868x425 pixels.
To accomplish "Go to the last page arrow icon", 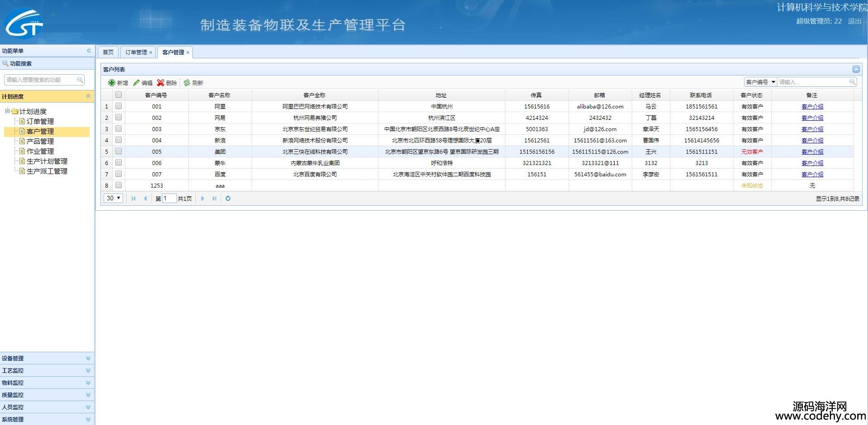I will tap(215, 198).
